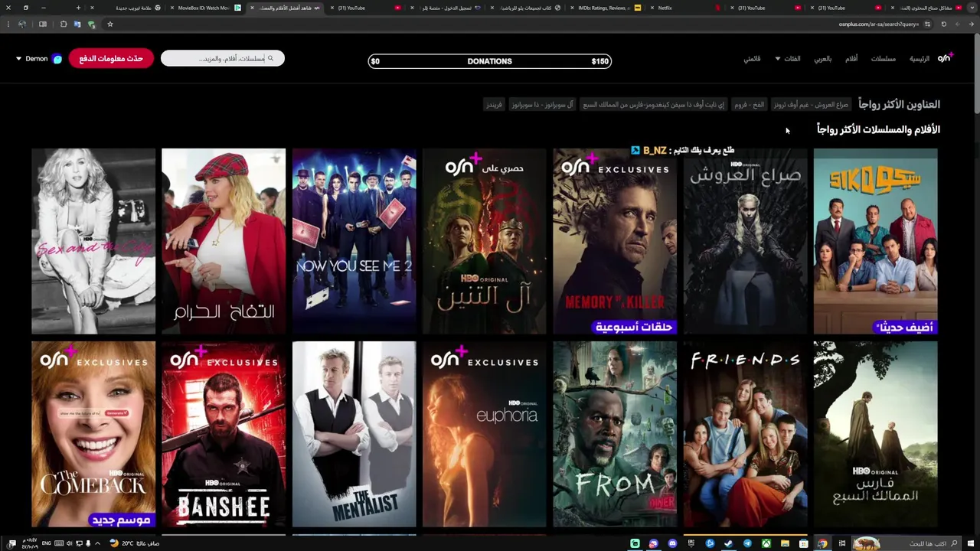Open the weather widget showing 20°C

point(135,543)
